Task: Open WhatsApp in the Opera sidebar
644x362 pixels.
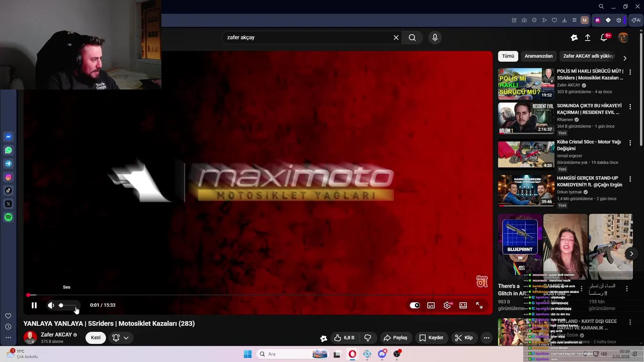Action: coord(9,150)
